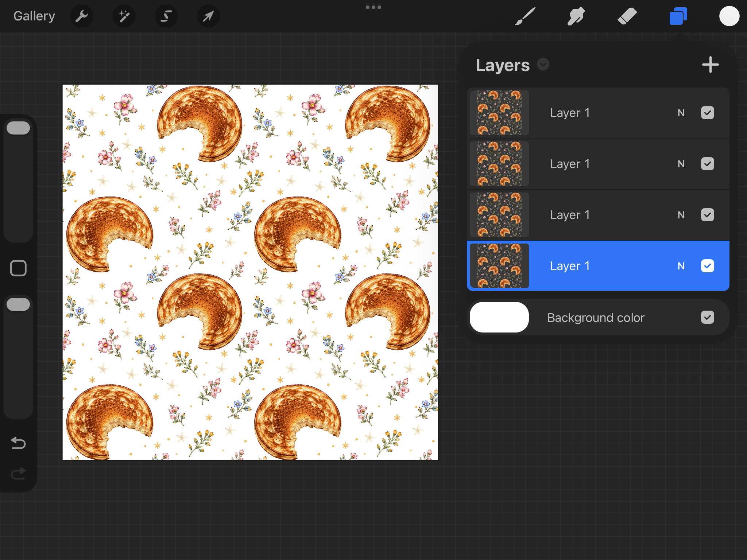This screenshot has height=560, width=747.
Task: Activate the Transform arrow tool
Action: point(208,16)
